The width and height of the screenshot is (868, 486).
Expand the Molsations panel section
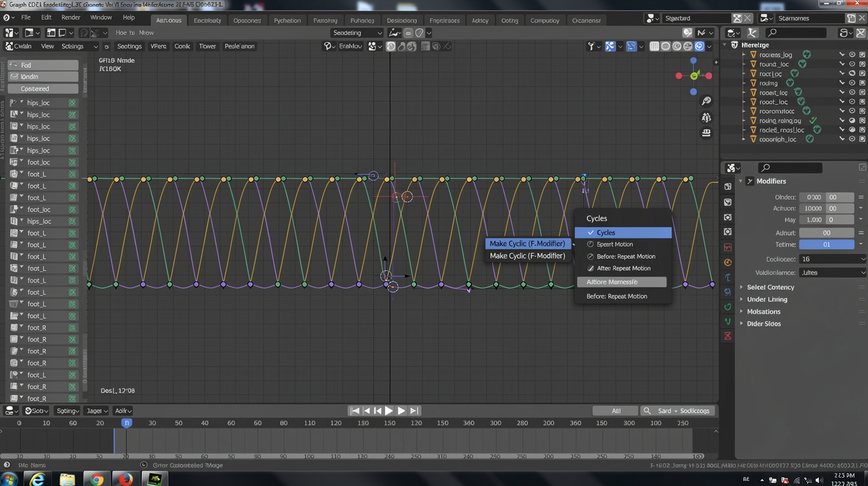point(763,311)
